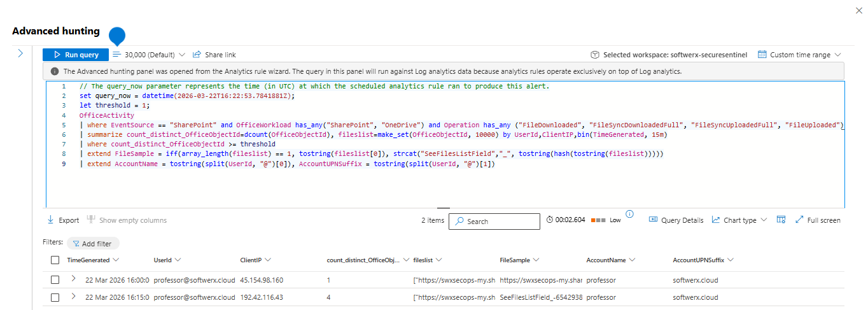Click ClientIP value 192.42.116.43
Image resolution: width=868 pixels, height=310 pixels.
262,297
